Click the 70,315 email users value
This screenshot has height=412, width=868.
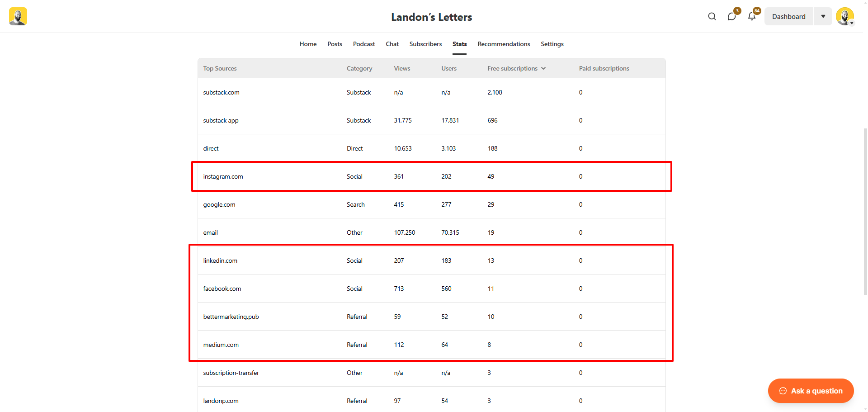pos(450,232)
